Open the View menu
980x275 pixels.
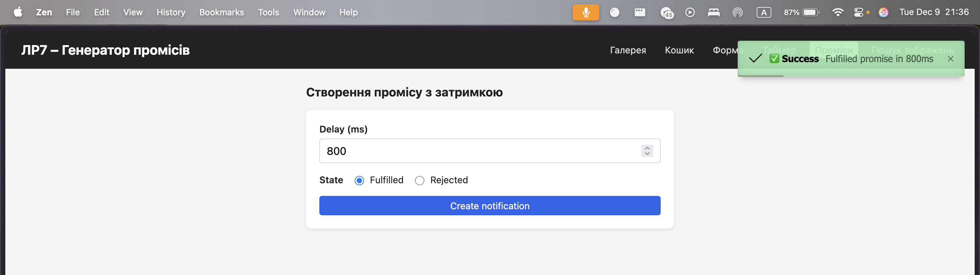tap(133, 12)
